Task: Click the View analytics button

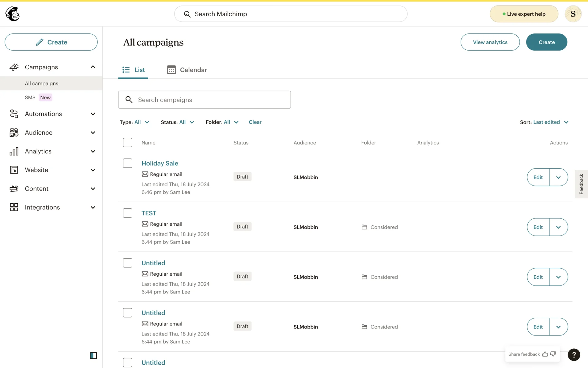Action: [490, 42]
